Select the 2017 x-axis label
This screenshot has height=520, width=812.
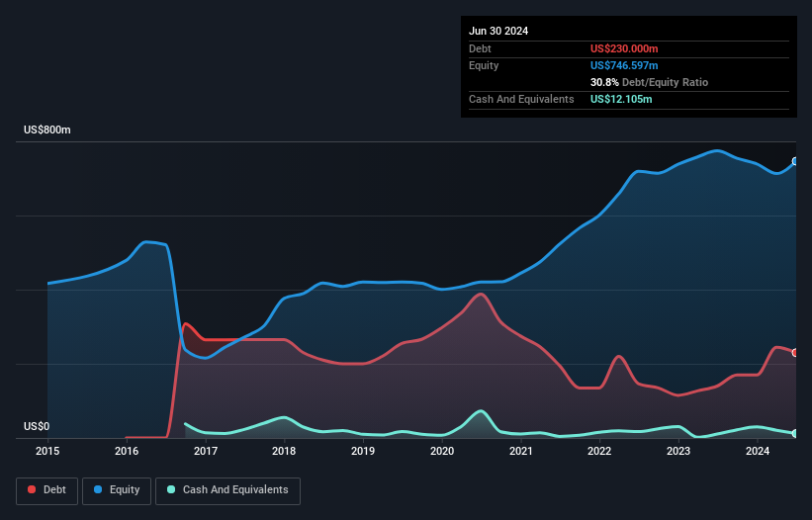(x=206, y=451)
